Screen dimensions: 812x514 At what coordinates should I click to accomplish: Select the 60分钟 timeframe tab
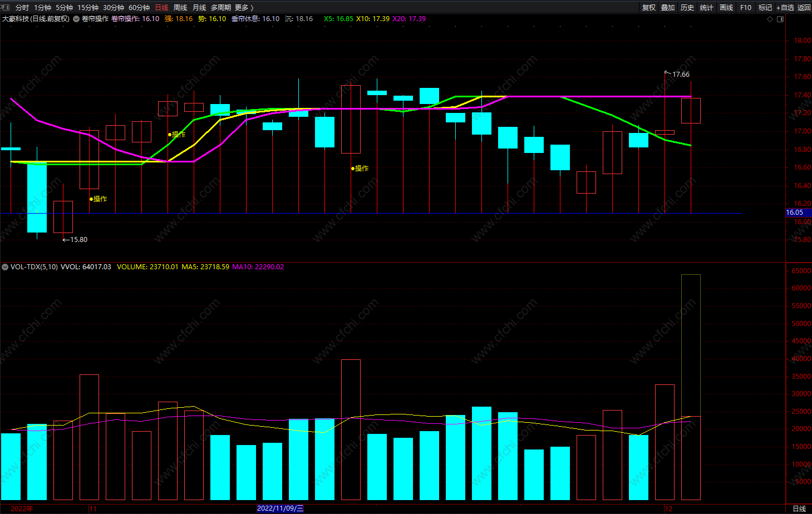(x=139, y=7)
